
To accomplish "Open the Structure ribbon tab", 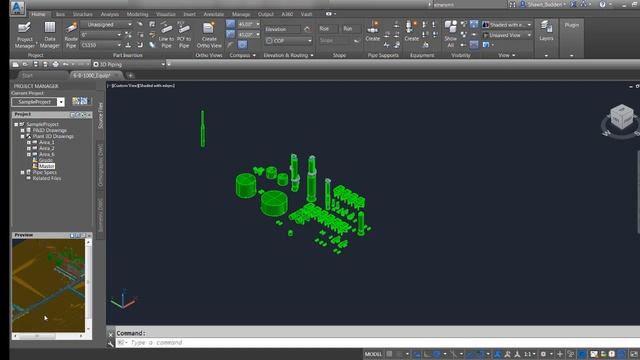I will pyautogui.click(x=82, y=14).
